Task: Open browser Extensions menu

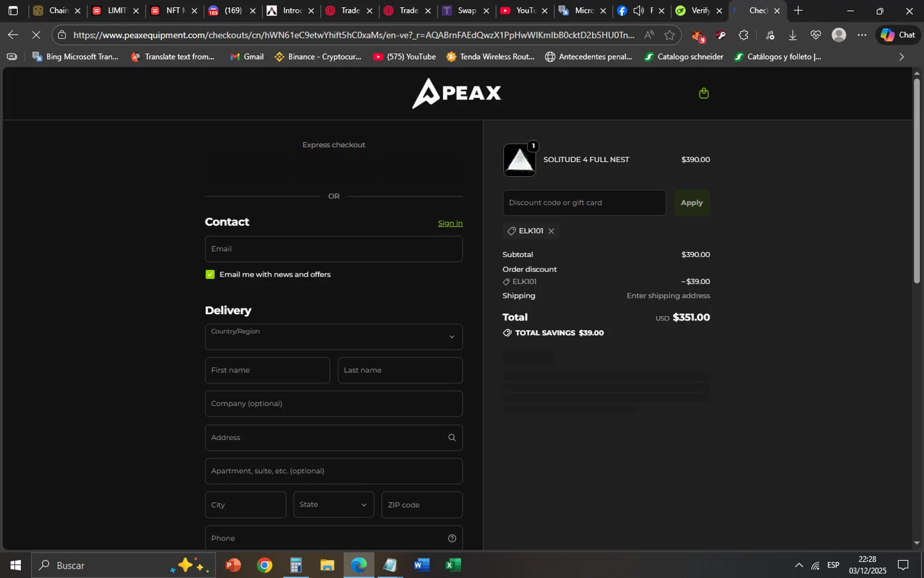Action: 744,35
